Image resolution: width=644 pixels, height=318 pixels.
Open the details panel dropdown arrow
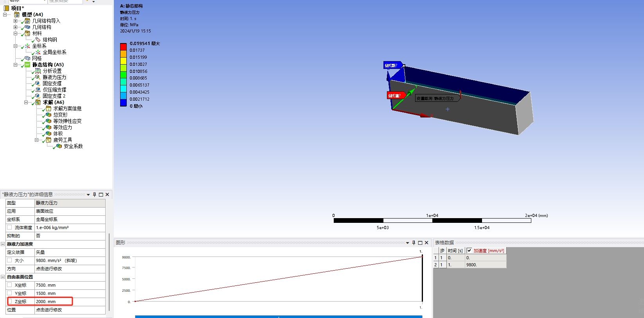point(88,195)
